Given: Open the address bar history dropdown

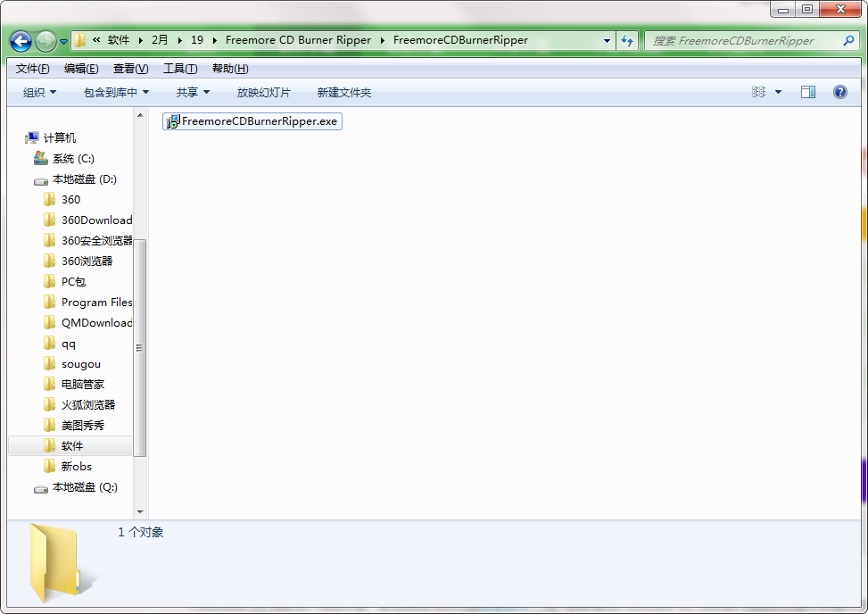Looking at the screenshot, I should pyautogui.click(x=607, y=40).
